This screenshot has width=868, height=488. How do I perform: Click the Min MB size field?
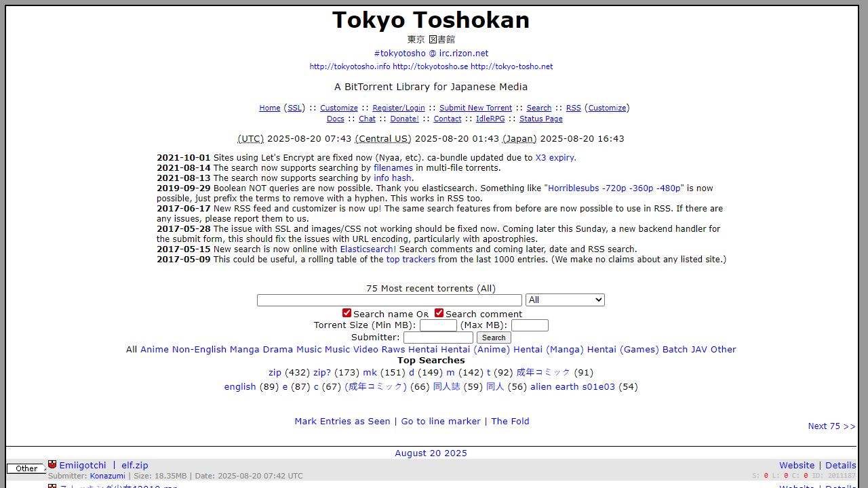[438, 325]
